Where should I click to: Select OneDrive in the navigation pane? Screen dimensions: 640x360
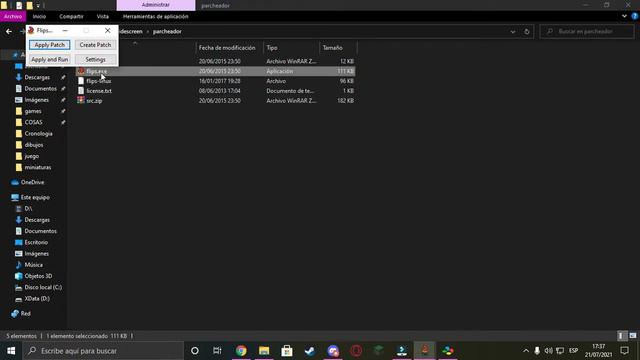point(32,182)
